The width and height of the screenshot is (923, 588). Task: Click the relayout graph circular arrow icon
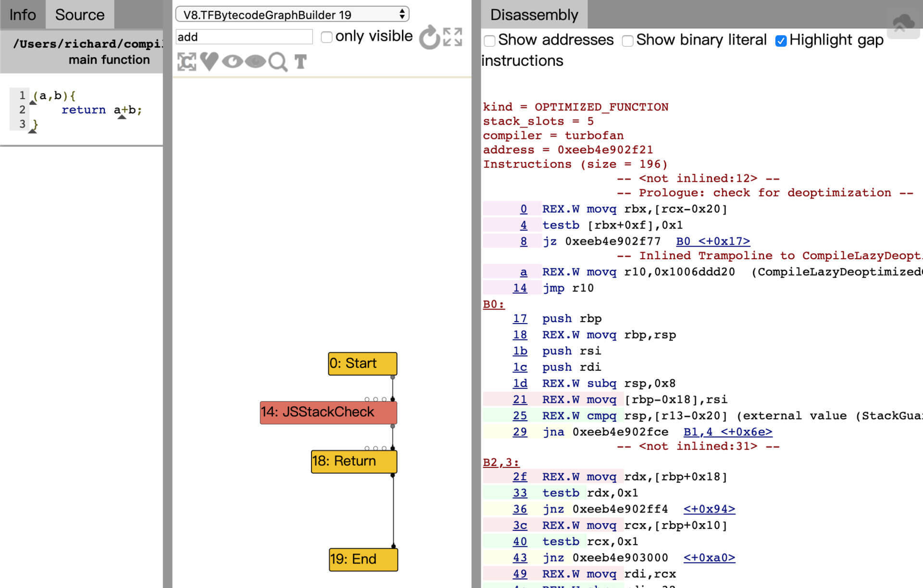pyautogui.click(x=429, y=38)
